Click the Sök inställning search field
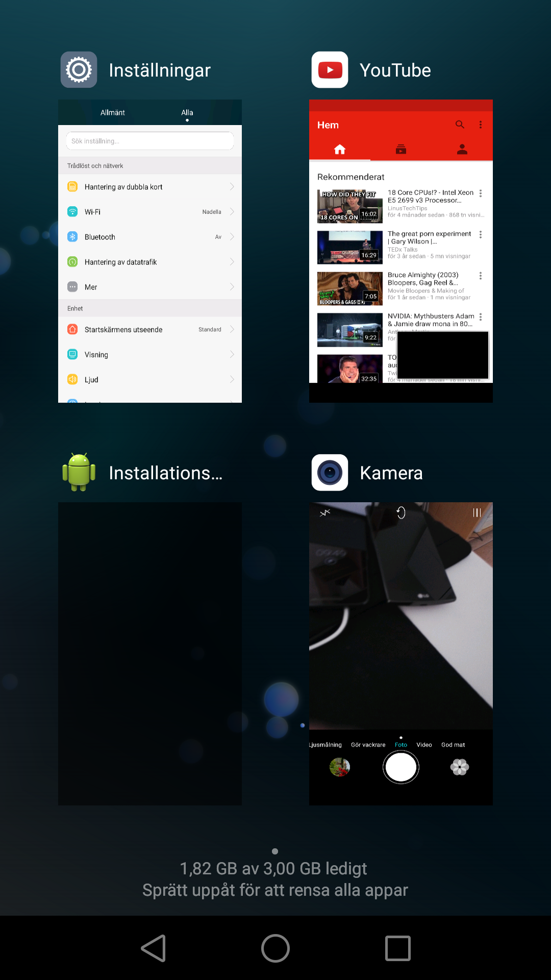Image resolution: width=551 pixels, height=980 pixels. [150, 141]
